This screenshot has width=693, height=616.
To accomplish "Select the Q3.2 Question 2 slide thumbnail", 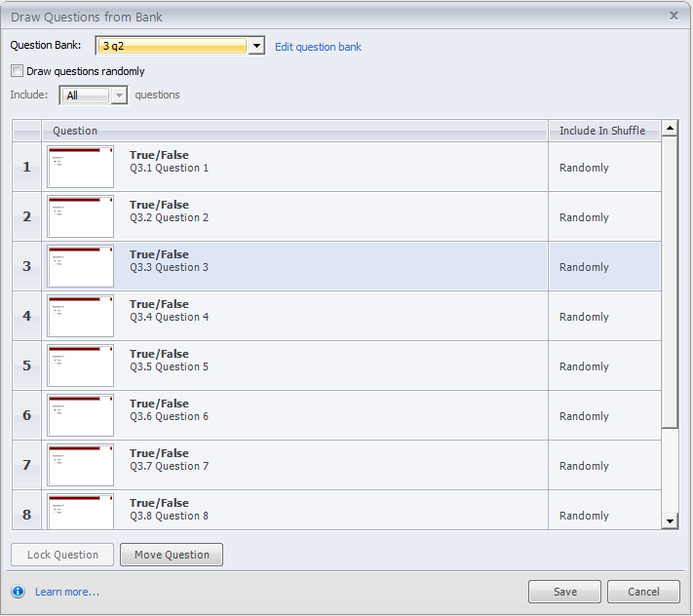I will point(81,217).
